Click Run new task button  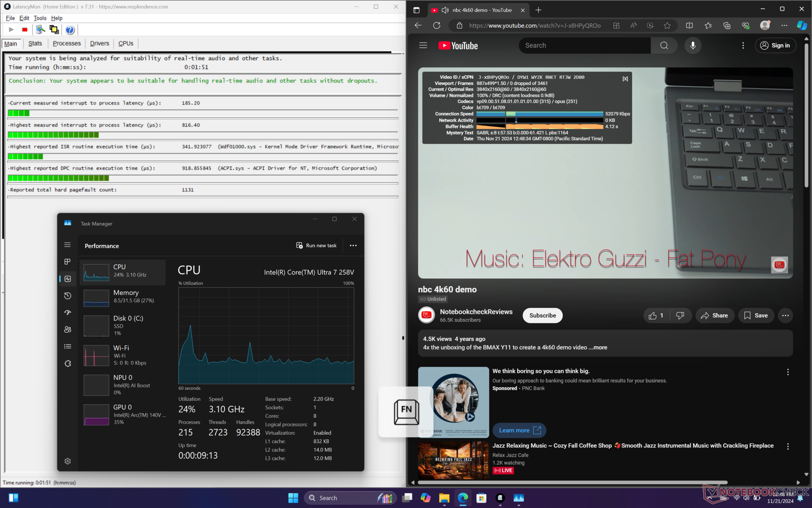[x=316, y=246]
